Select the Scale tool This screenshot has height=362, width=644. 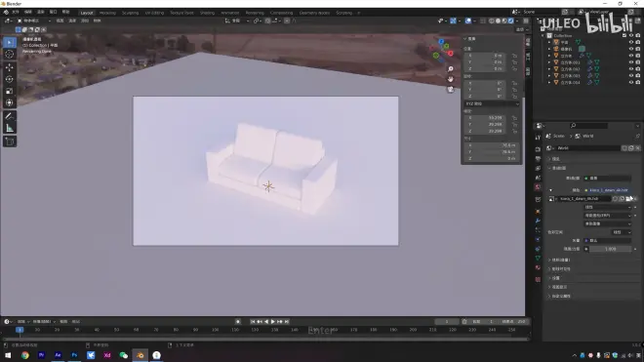10,91
